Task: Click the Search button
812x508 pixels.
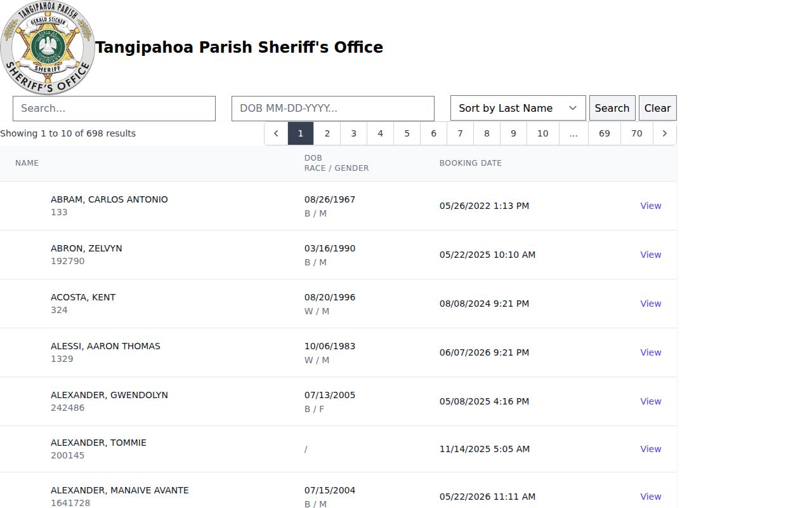Action: (612, 108)
